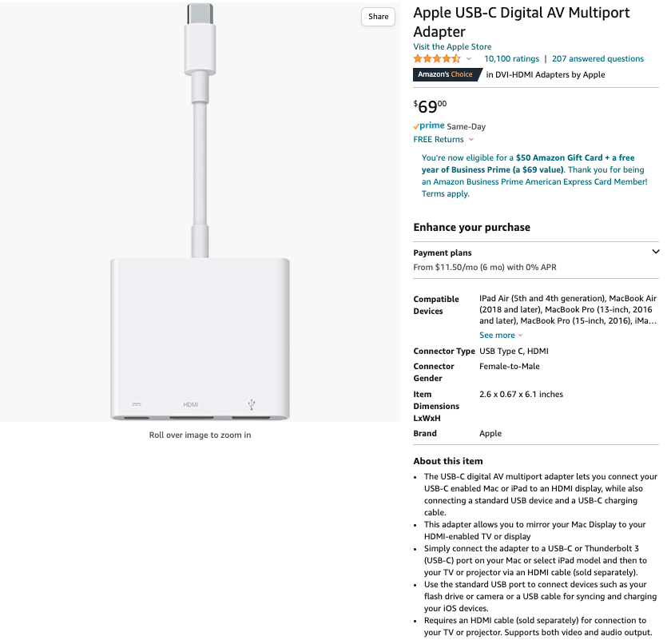The height and width of the screenshot is (644, 671).
Task: Click the star rating icons
Action: point(436,59)
